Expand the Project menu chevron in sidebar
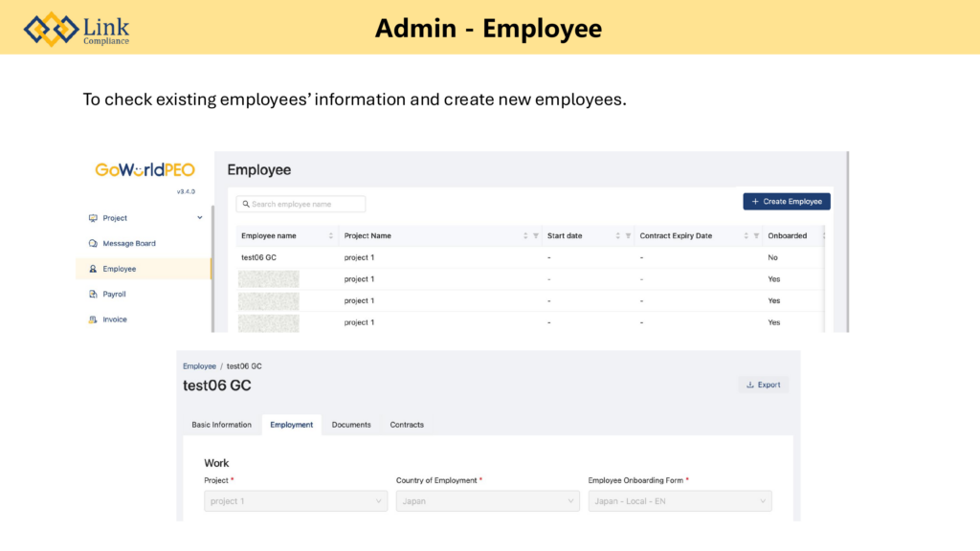 [200, 218]
